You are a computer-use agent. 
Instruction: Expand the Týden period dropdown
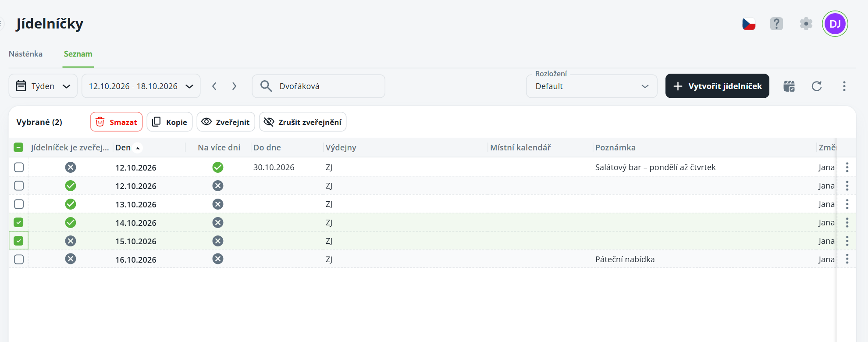point(43,86)
